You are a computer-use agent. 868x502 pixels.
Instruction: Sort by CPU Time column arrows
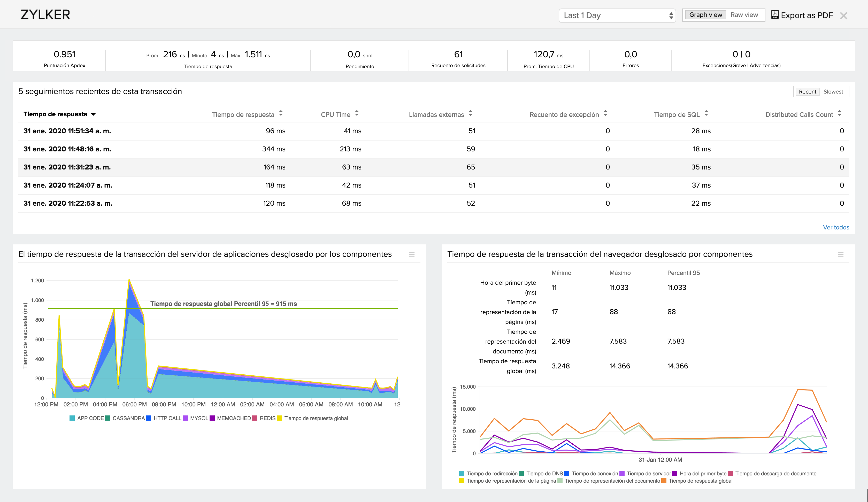coord(357,113)
